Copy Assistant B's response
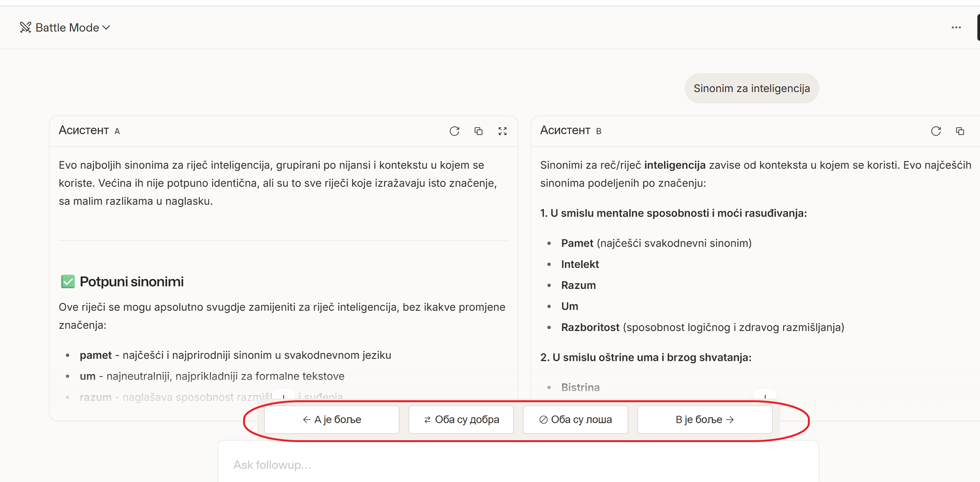Screen dimensions: 980x482 (960, 131)
